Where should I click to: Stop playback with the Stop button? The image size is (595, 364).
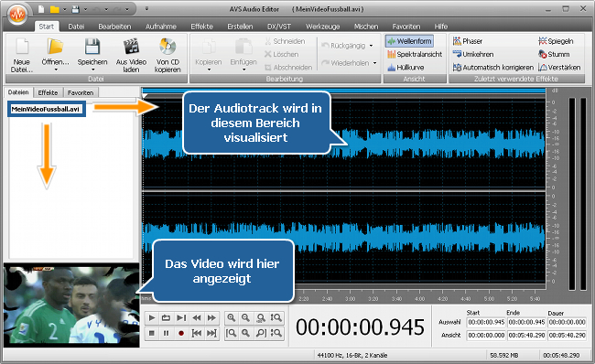click(152, 333)
